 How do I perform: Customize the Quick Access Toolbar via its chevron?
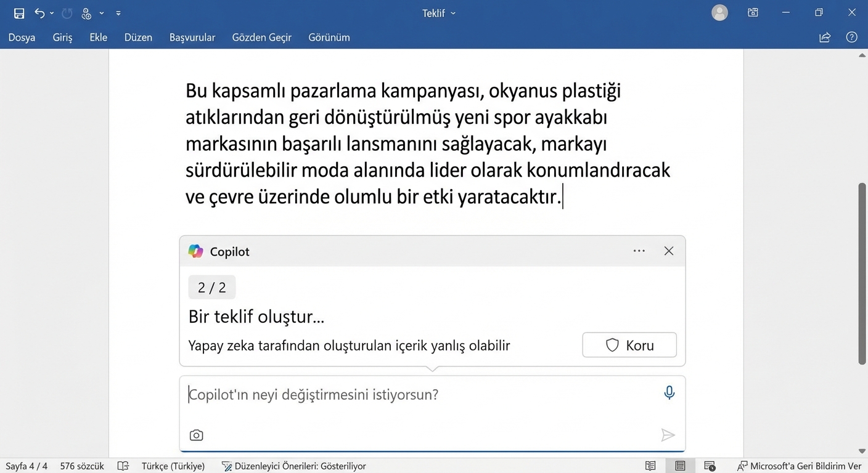[x=118, y=12]
